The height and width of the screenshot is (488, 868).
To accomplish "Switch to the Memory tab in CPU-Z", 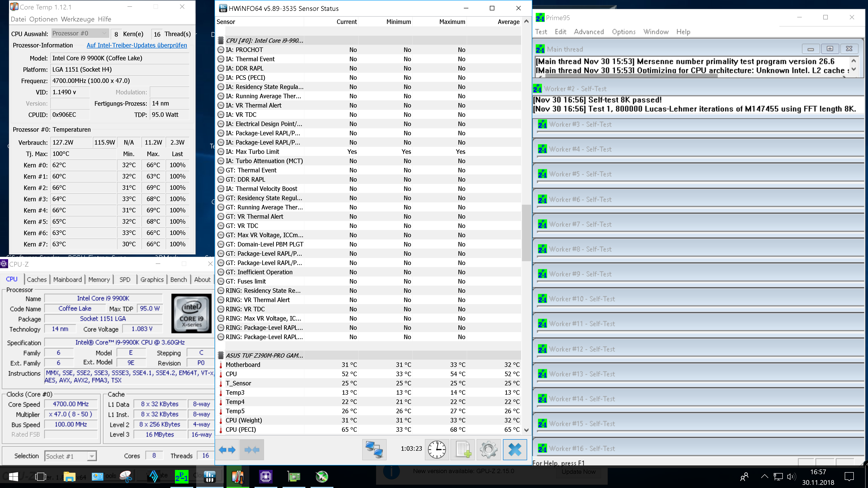I will click(99, 279).
